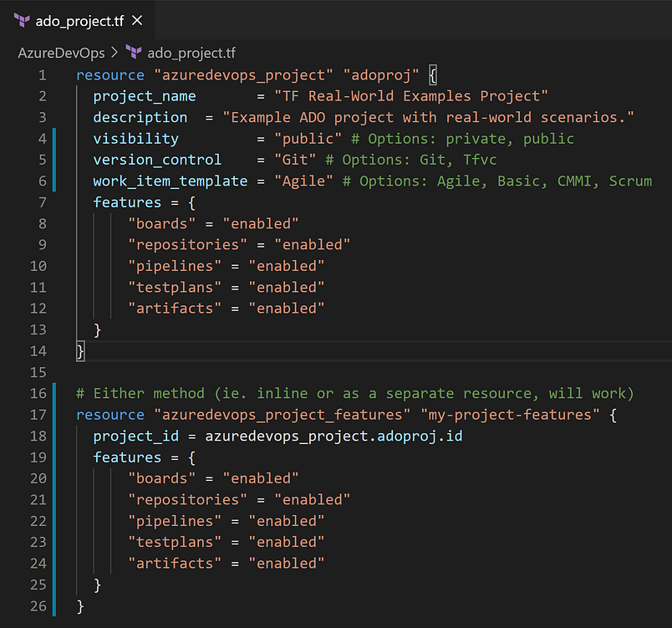Image resolution: width=672 pixels, height=628 pixels.
Task: Click "repositories" key on line 9
Action: click(x=187, y=245)
